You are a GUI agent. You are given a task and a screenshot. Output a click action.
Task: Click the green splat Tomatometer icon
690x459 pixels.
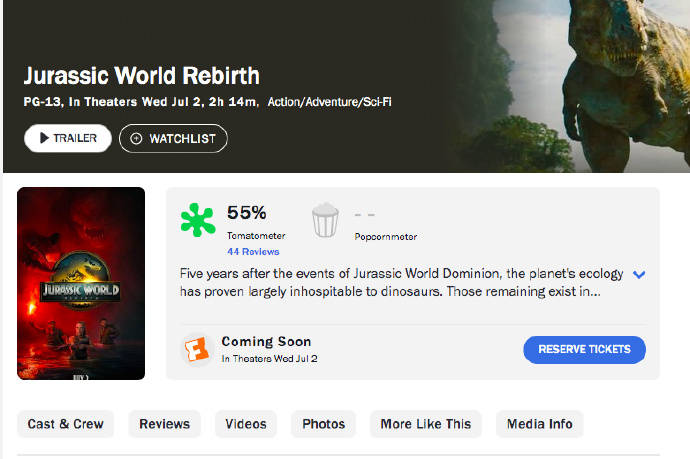point(198,220)
